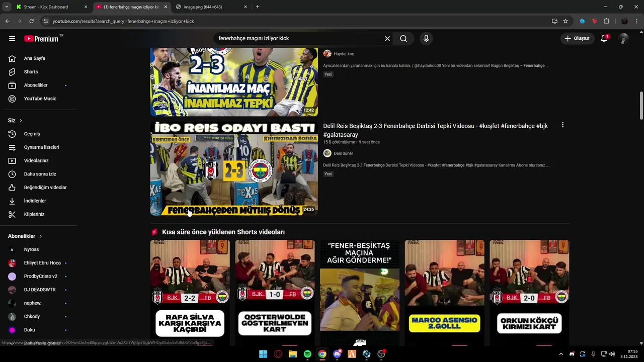This screenshot has width=644, height=362.
Task: Open Chrome extensions puzzle icon
Action: point(606,21)
